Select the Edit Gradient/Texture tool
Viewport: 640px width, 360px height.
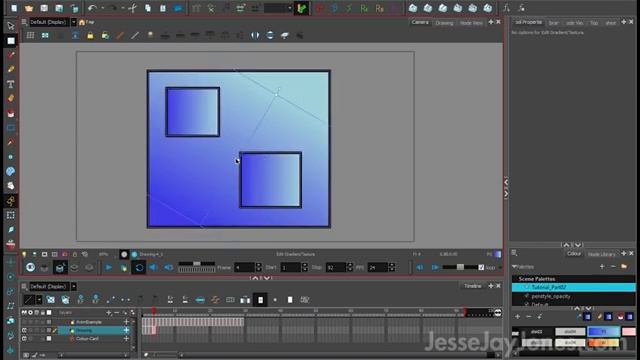[11, 200]
